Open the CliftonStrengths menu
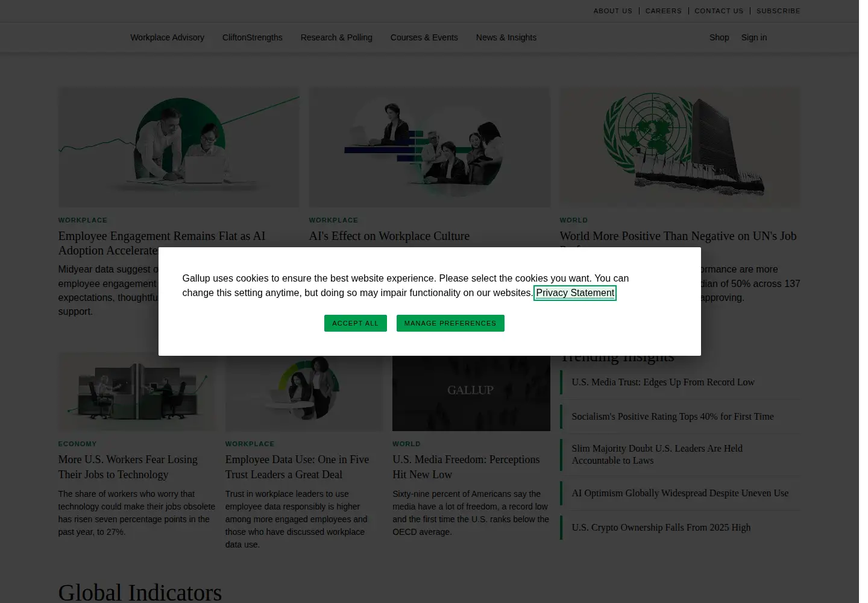Viewport: 868px width, 603px height. click(x=252, y=37)
